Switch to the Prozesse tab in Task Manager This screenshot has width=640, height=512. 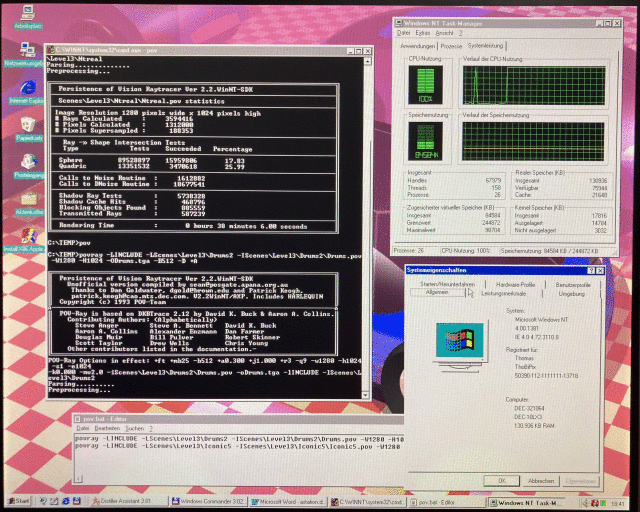(451, 46)
